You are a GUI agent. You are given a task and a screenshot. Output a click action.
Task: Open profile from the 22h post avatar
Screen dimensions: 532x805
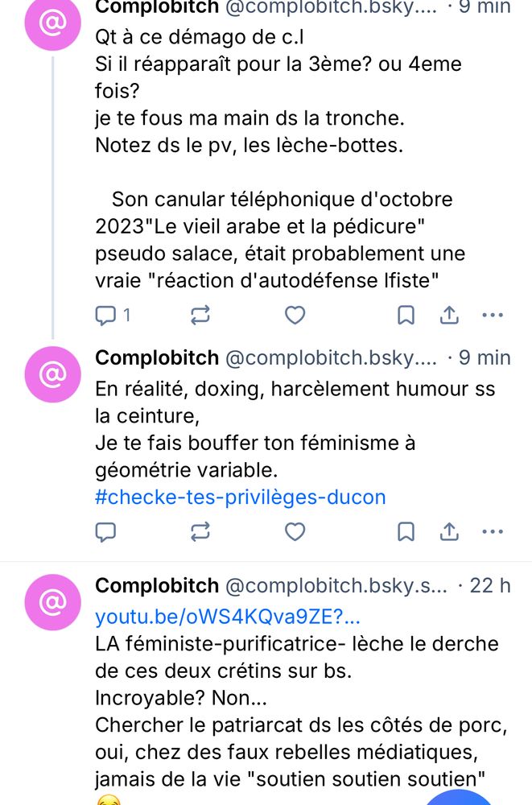pos(53,602)
